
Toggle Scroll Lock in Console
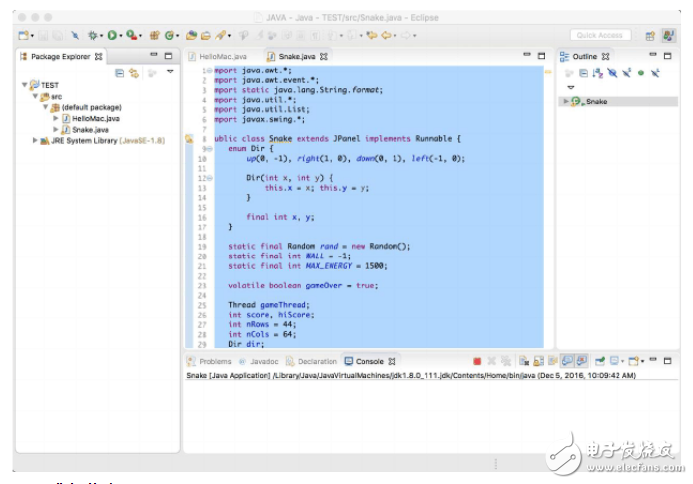[x=538, y=362]
